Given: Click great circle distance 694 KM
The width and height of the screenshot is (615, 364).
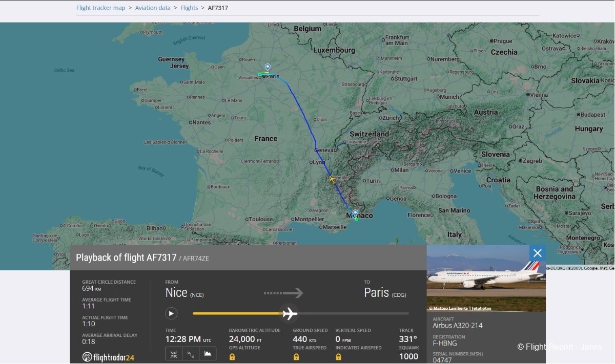Looking at the screenshot, I should pos(92,288).
